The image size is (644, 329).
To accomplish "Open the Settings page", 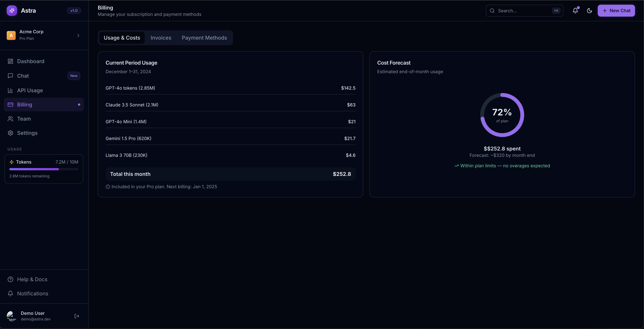I will click(27, 133).
